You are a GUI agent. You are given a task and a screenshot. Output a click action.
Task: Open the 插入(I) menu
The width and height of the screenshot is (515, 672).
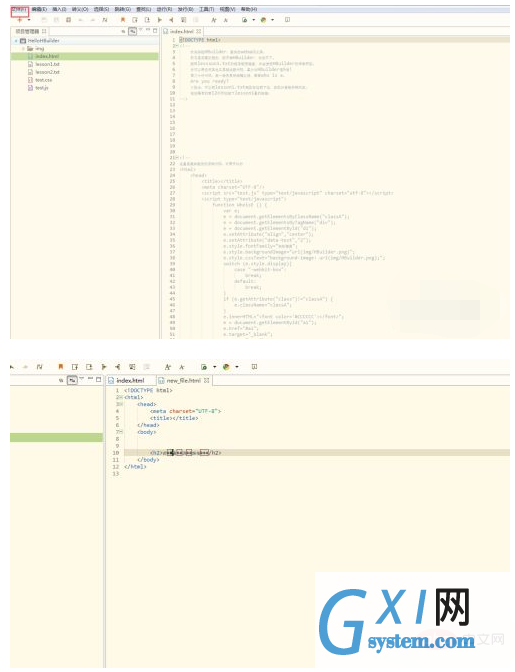pyautogui.click(x=59, y=9)
